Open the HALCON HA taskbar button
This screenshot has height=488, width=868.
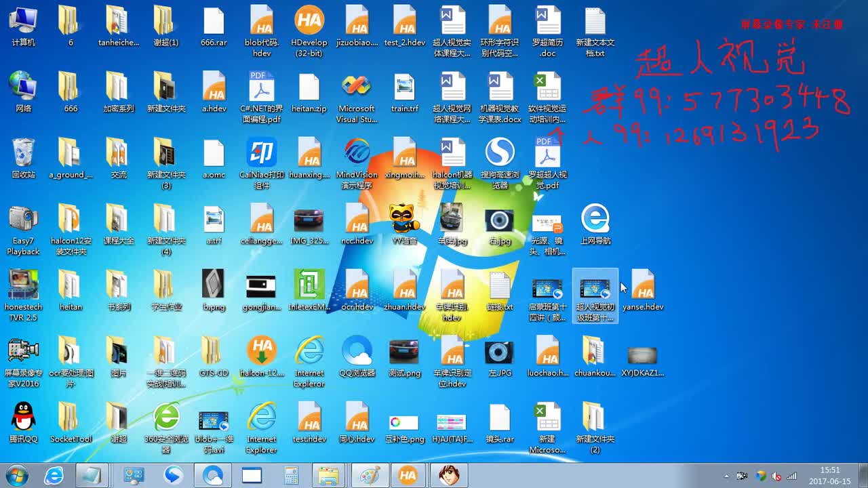click(x=408, y=476)
